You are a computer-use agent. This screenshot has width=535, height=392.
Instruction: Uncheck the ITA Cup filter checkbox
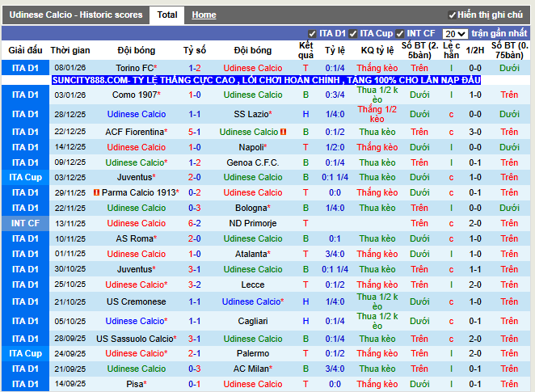tap(353, 34)
